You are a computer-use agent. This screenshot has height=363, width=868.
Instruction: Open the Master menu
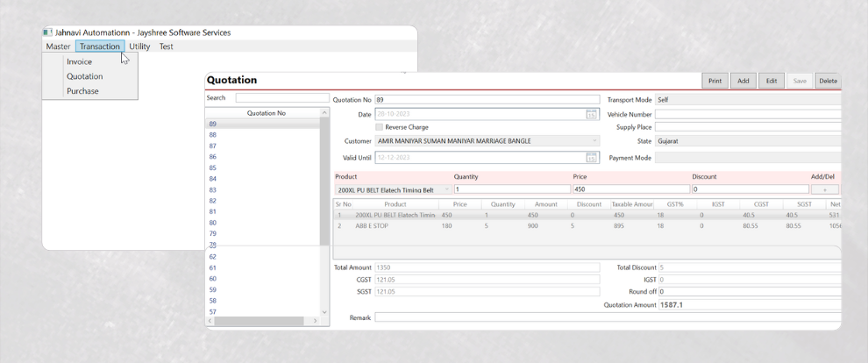click(58, 46)
